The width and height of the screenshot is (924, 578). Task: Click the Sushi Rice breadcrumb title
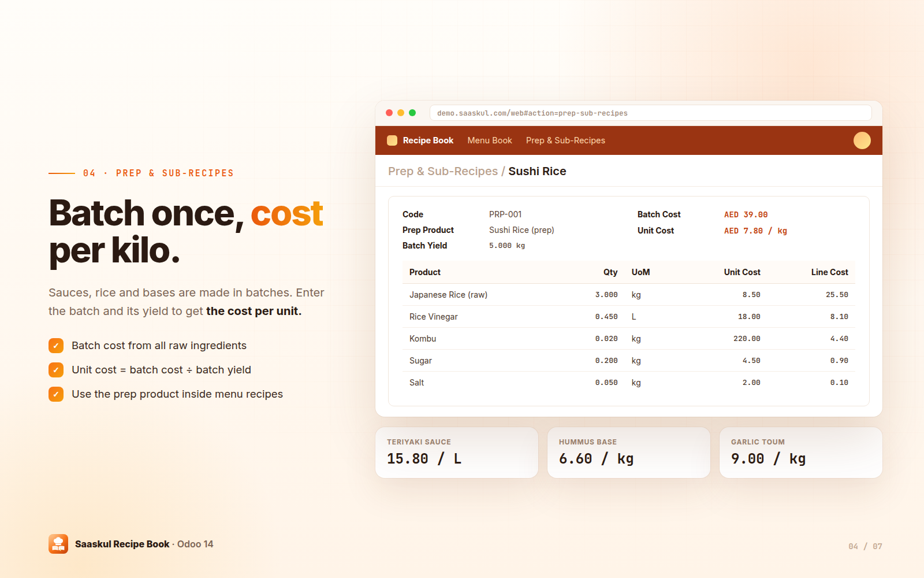537,171
